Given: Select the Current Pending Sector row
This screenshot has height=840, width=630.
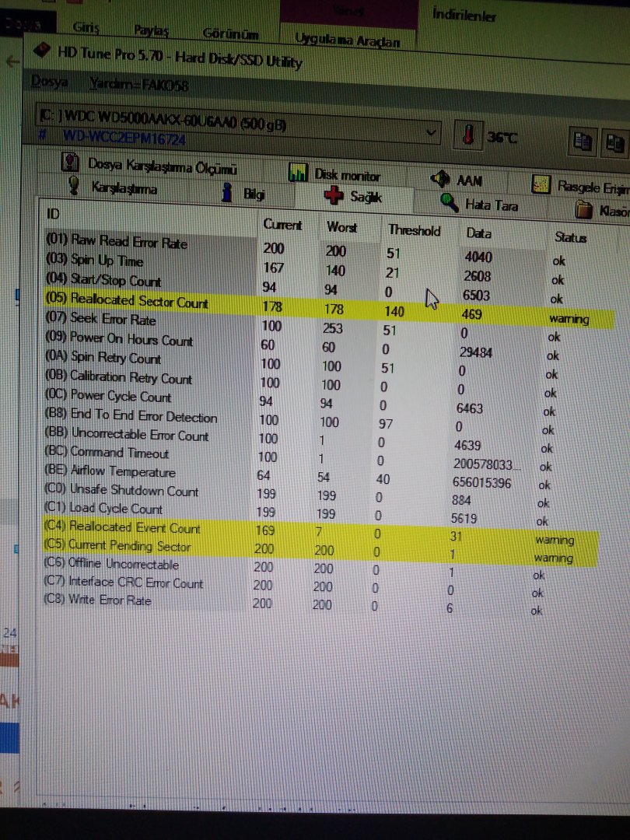Looking at the screenshot, I should coord(318,550).
